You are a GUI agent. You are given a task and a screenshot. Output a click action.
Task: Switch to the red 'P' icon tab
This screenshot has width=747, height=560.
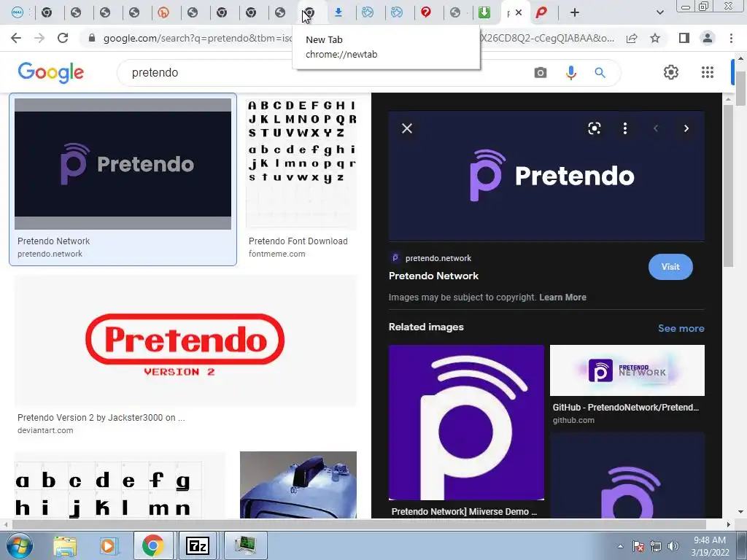pyautogui.click(x=541, y=13)
